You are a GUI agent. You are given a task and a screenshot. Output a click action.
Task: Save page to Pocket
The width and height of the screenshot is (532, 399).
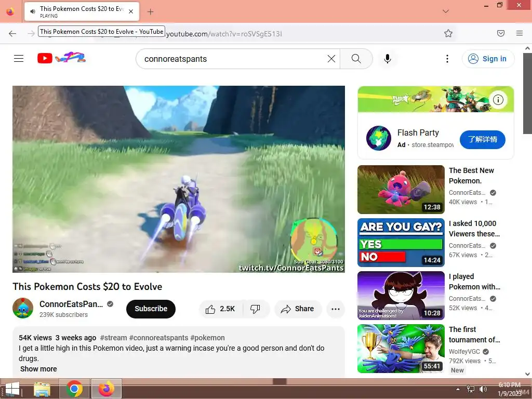coord(500,33)
